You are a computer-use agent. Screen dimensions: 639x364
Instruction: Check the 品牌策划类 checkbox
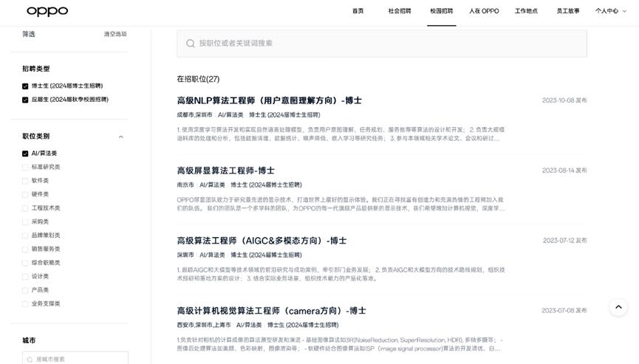coord(25,236)
